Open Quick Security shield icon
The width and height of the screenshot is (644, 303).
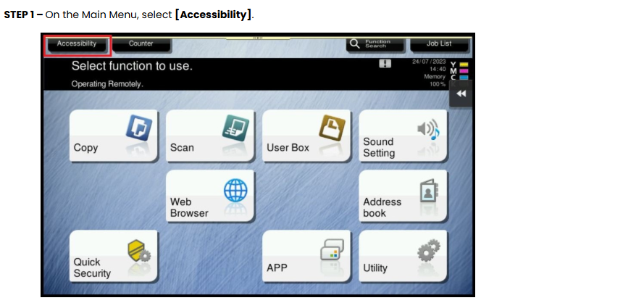coord(139,252)
